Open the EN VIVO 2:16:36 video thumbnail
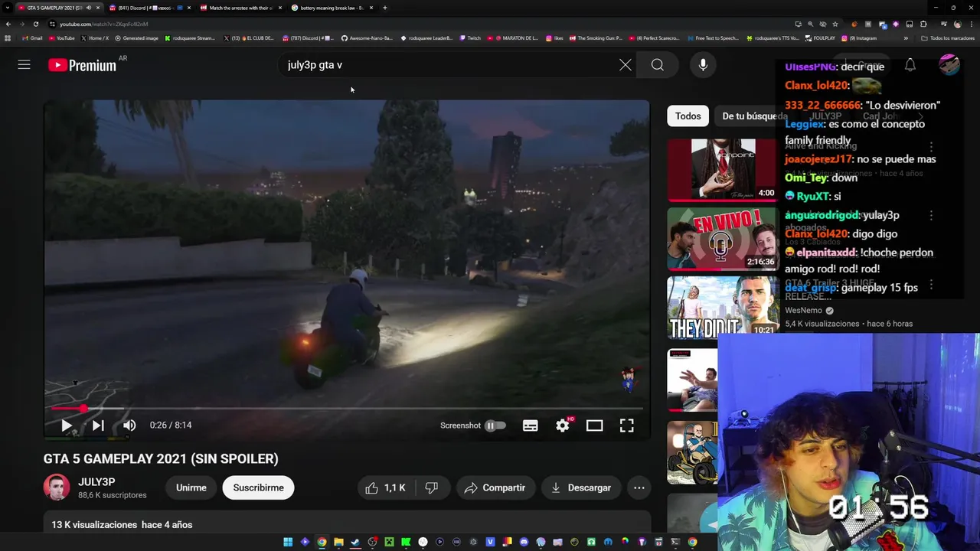Viewport: 980px width, 551px height. click(723, 239)
